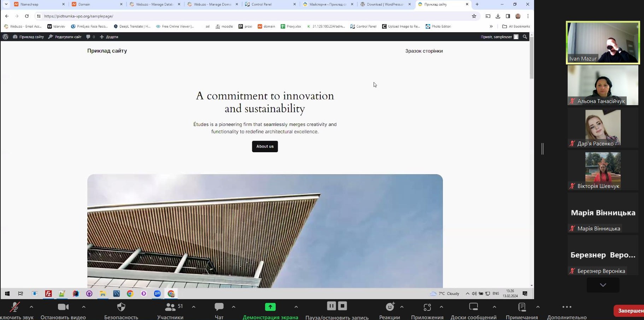Open the Zoom Chat panel
Screen dimensions: 644x320
pyautogui.click(x=219, y=307)
